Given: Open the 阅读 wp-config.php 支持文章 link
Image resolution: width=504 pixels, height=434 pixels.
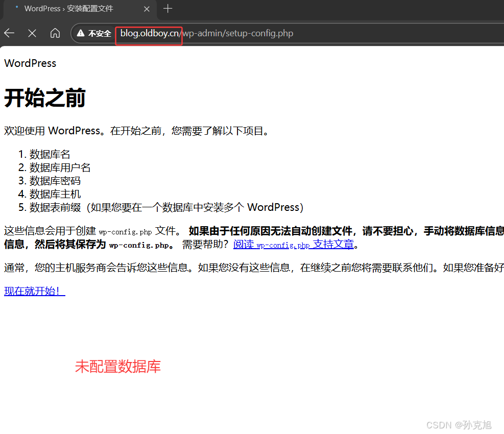Looking at the screenshot, I should [x=294, y=245].
